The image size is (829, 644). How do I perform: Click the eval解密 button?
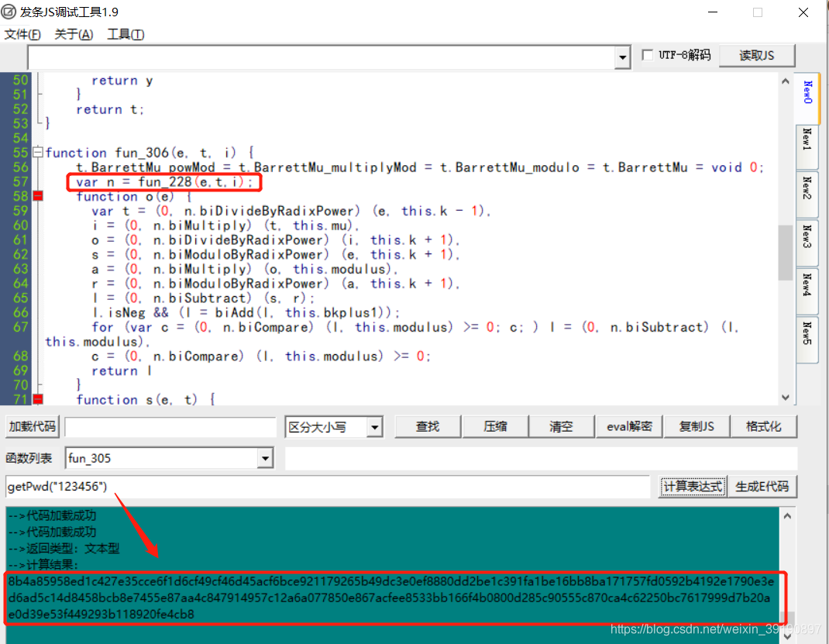[629, 426]
